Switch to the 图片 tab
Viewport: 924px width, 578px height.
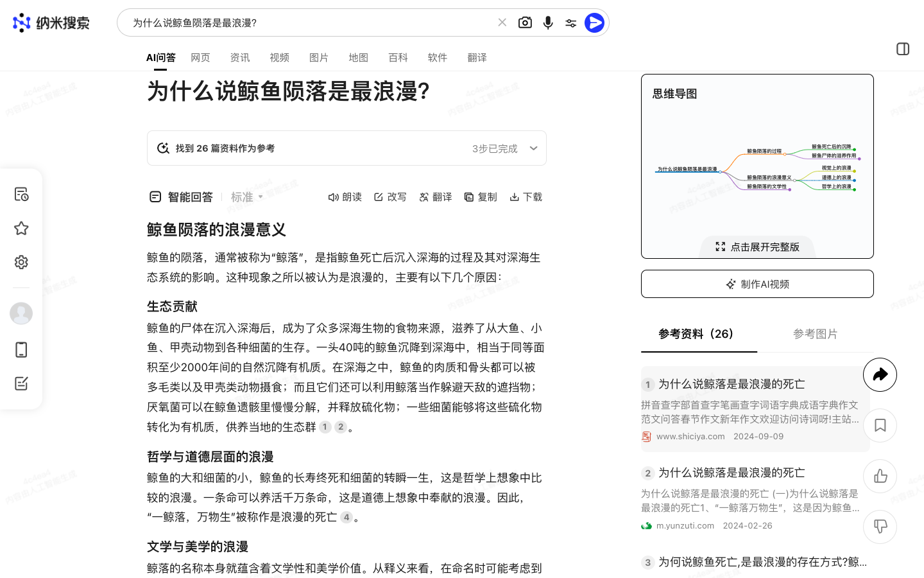coord(319,58)
